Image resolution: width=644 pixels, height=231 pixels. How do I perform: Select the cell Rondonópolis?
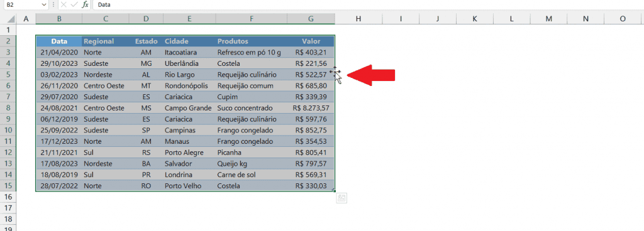pyautogui.click(x=189, y=85)
